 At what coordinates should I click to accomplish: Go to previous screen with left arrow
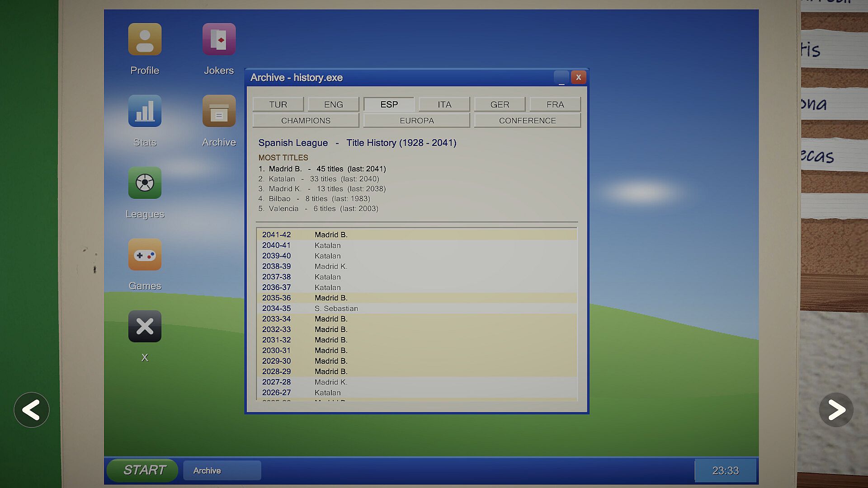pos(32,410)
